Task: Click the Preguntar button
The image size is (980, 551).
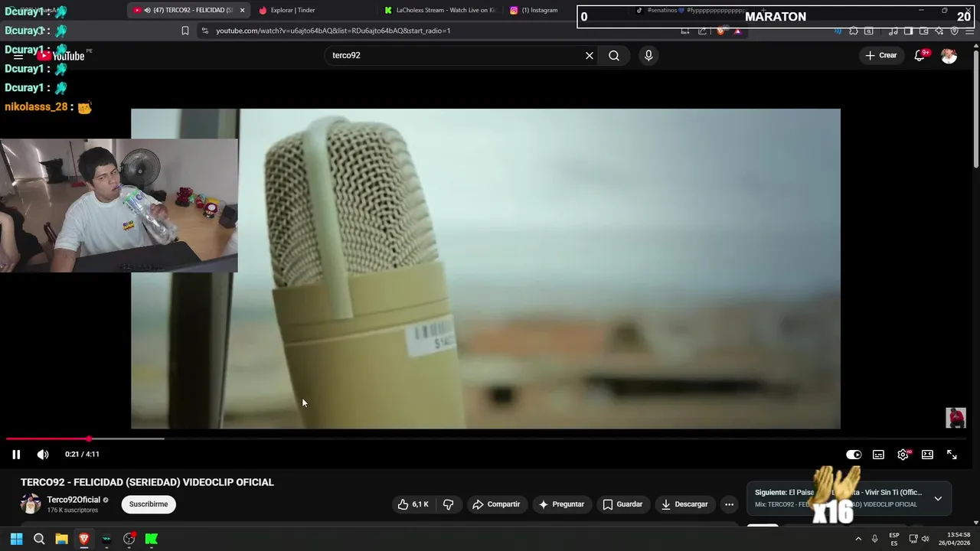Action: point(561,504)
